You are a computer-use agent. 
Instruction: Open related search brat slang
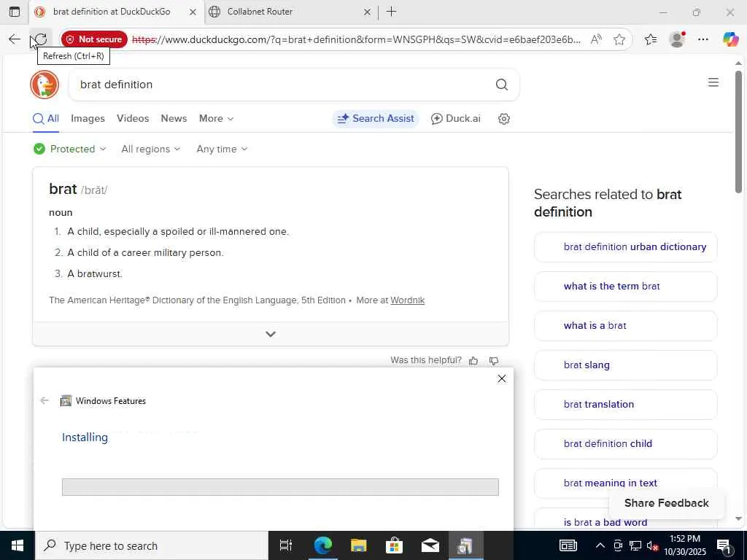[x=625, y=365]
